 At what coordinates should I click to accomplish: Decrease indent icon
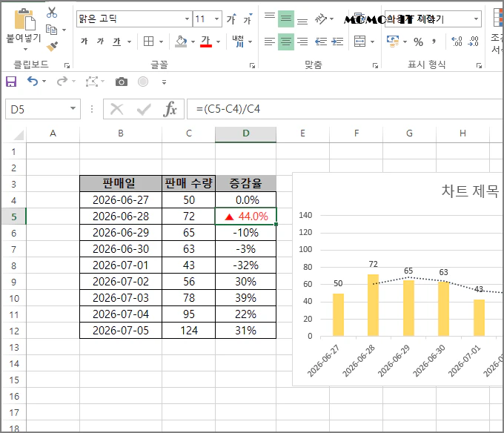coord(321,42)
